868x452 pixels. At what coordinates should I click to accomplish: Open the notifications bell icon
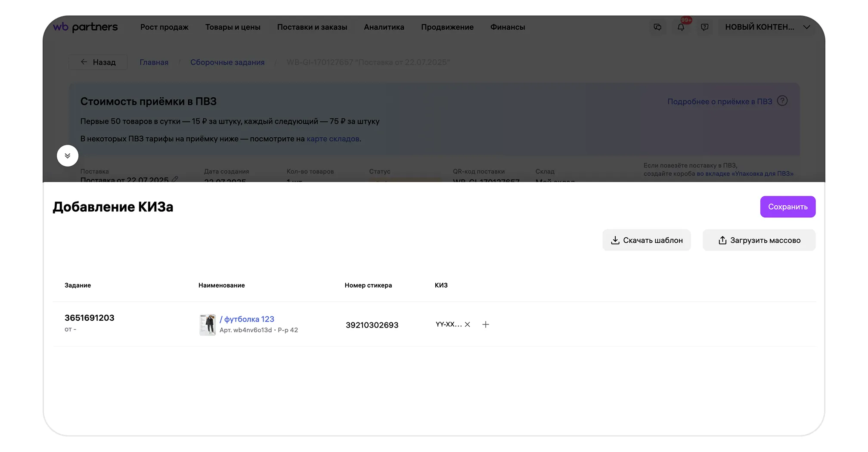coord(681,27)
